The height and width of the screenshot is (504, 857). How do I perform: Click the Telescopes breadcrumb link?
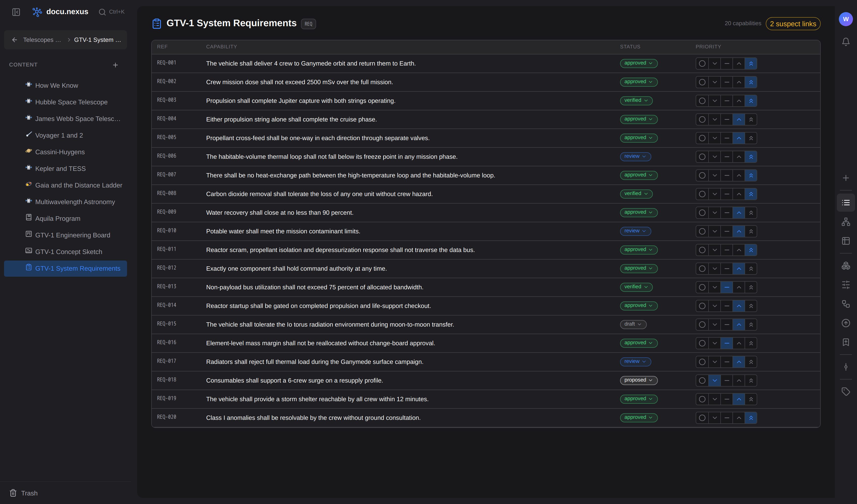click(x=42, y=40)
